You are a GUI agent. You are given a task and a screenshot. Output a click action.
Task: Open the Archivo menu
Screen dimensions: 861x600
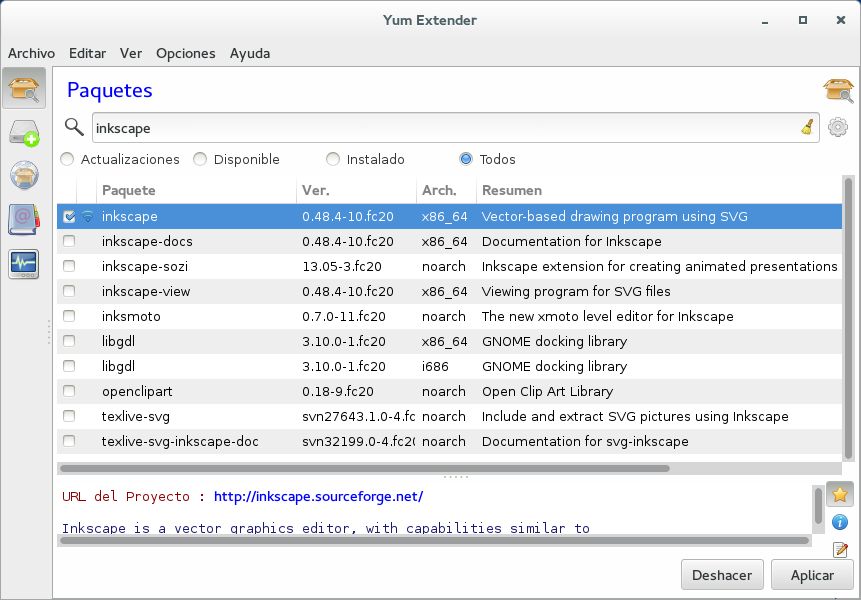coord(31,53)
